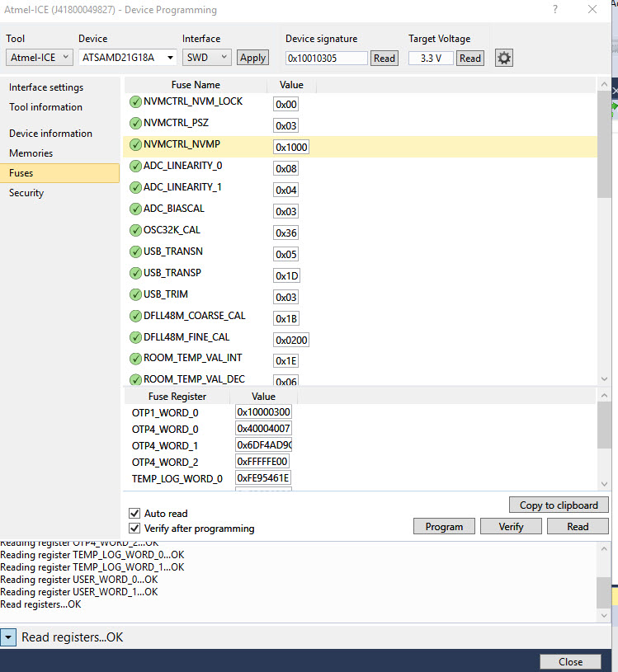This screenshot has height=672, width=618.
Task: Click the help question mark icon
Action: [555, 9]
